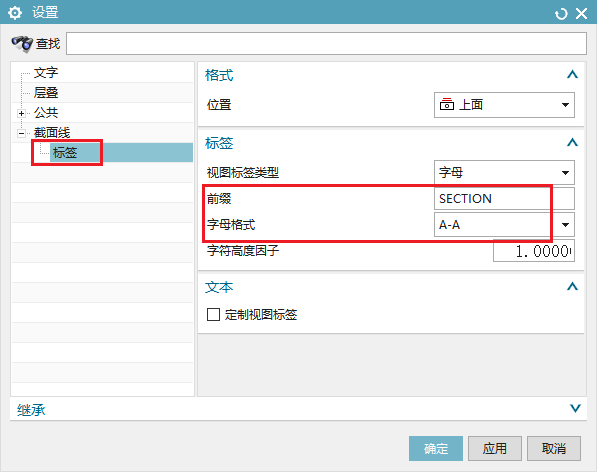Select the 文字 tree item
Screen dimensions: 597x472
[x=46, y=72]
